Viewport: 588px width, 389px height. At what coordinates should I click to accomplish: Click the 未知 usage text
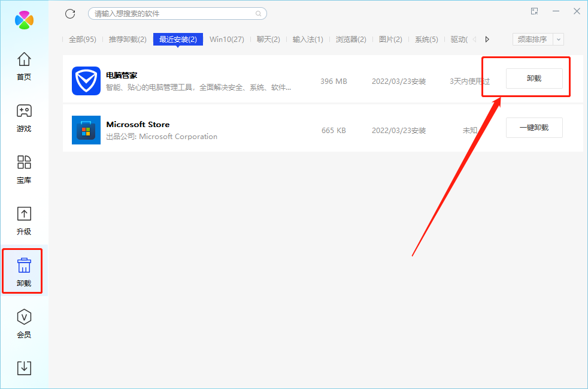coord(470,130)
